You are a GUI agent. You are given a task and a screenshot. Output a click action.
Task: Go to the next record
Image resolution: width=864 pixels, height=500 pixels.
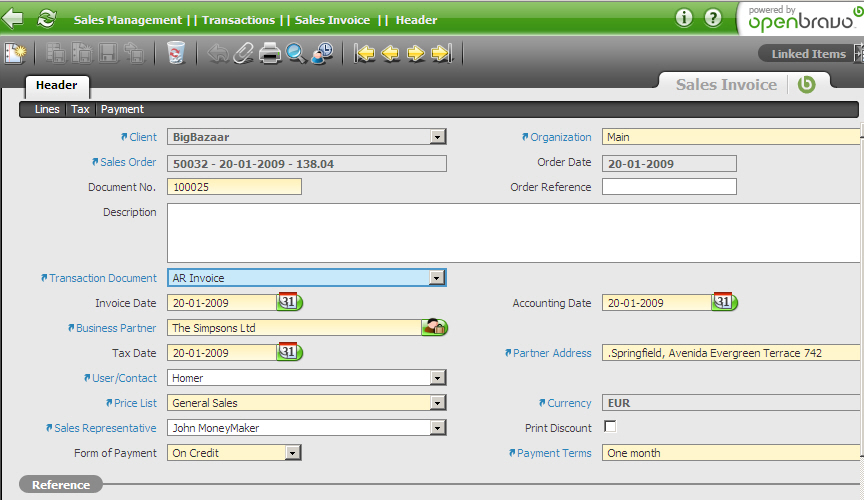[x=416, y=53]
